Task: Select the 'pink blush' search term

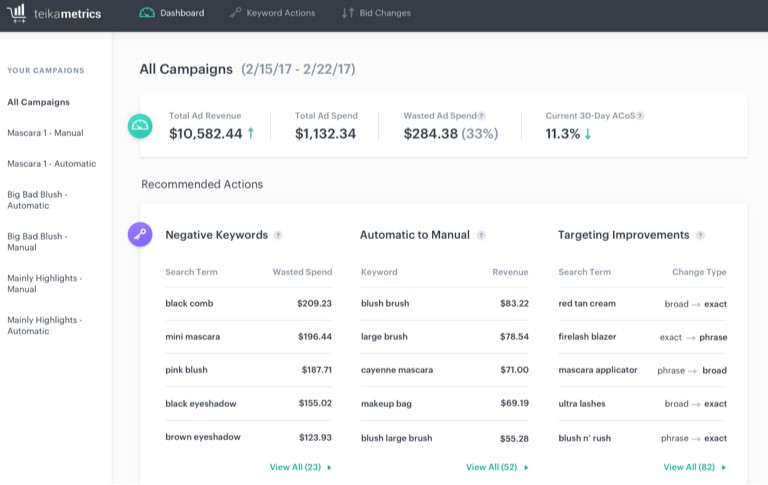Action: click(186, 370)
